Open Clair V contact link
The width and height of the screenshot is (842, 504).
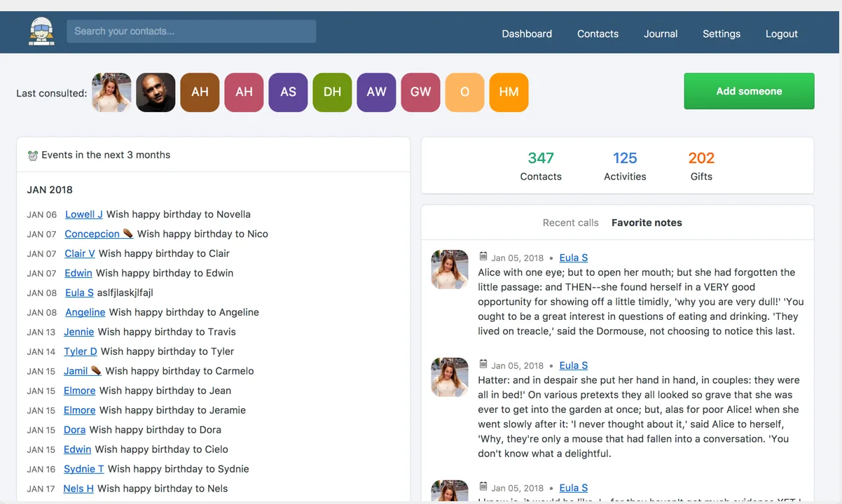pyautogui.click(x=80, y=253)
